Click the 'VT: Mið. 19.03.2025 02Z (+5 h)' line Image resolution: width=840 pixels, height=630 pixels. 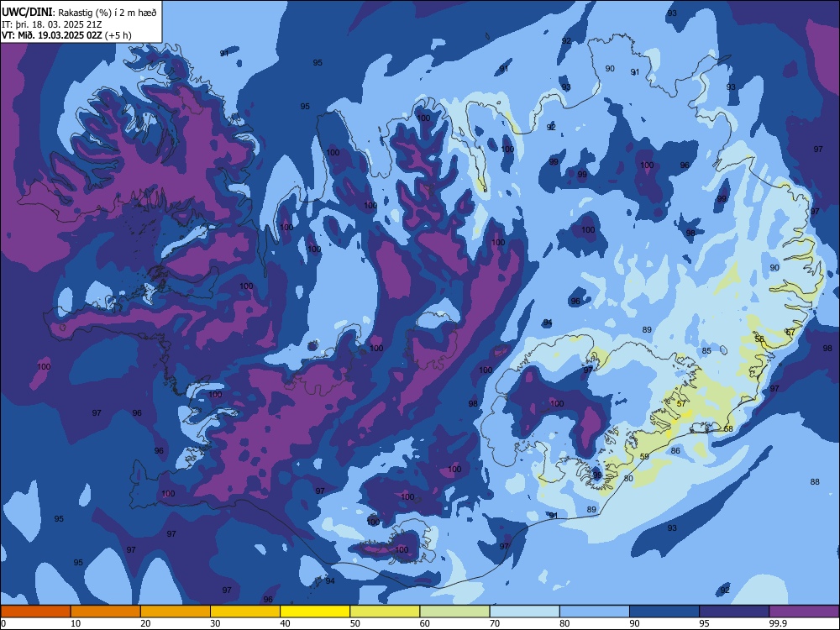[x=66, y=35]
